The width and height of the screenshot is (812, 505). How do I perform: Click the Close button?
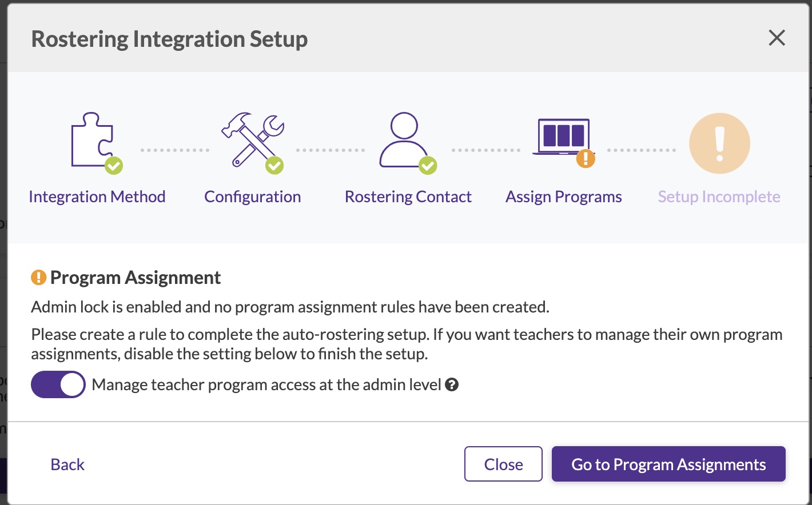pyautogui.click(x=503, y=464)
